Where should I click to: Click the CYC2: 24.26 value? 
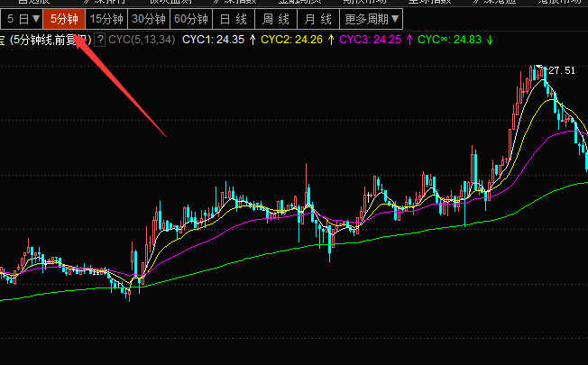click(x=291, y=40)
